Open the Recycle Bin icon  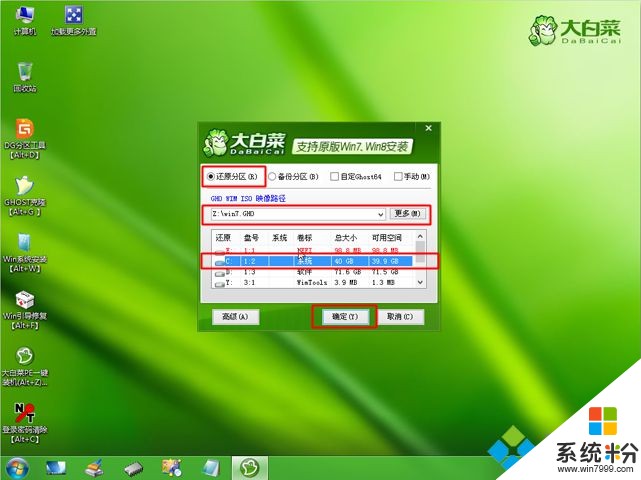click(25, 77)
